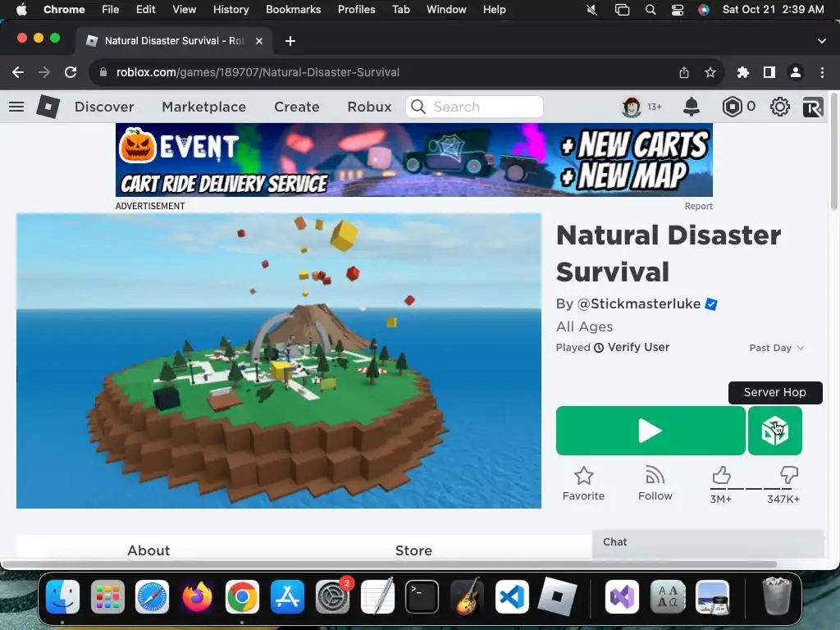Expand Chrome tab search chevron
Screen dimensions: 840x630
point(822,41)
